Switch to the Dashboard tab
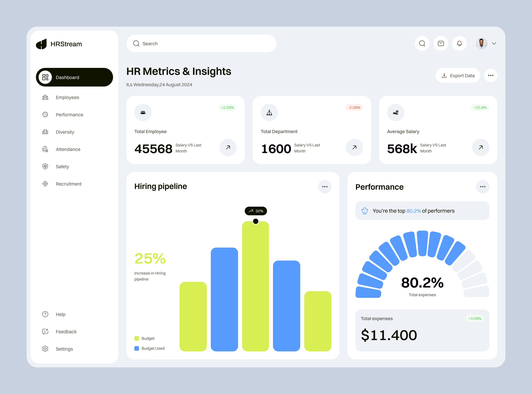Screen dimensions: 532x394 pos(67,77)
